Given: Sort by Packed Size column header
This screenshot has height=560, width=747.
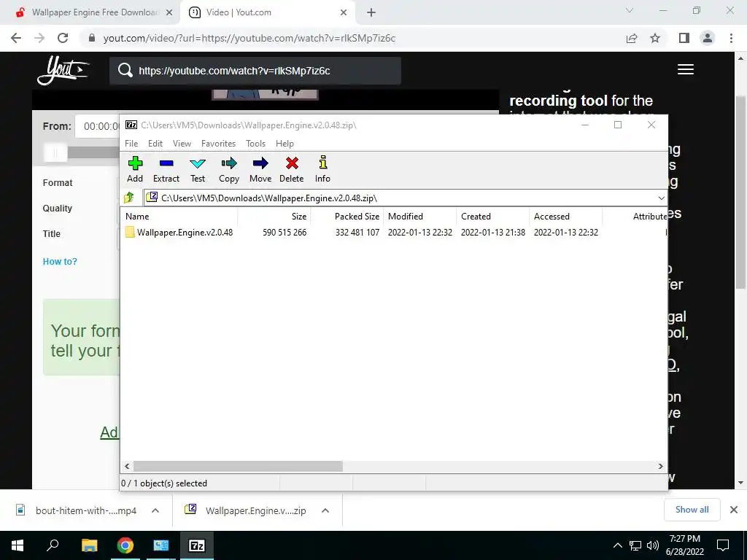Looking at the screenshot, I should tap(347, 216).
